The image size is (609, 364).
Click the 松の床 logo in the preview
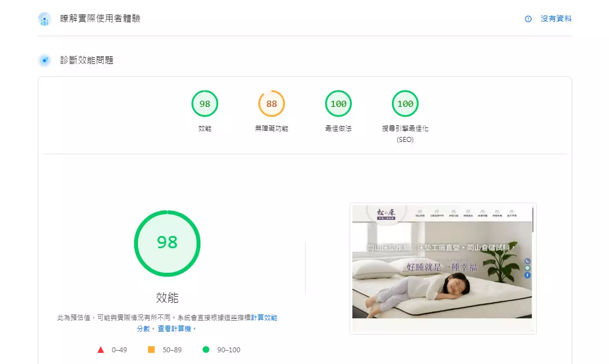click(x=385, y=214)
